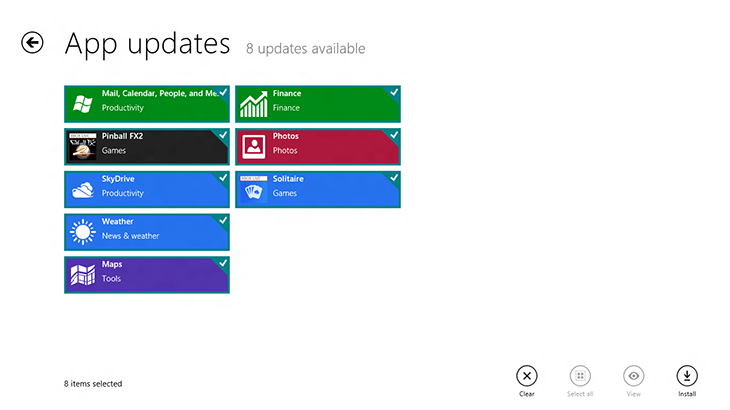Image resolution: width=730 pixels, height=410 pixels.
Task: Click the Select all grid icon
Action: (580, 376)
